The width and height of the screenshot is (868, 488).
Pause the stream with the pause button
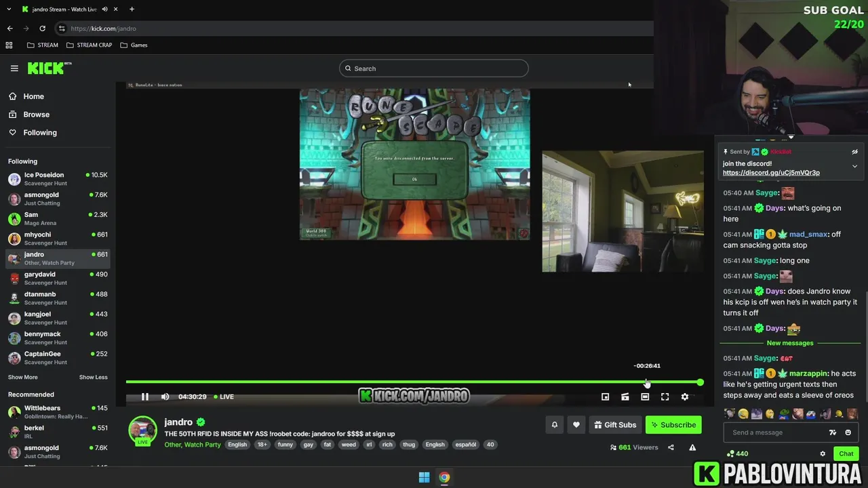pos(145,396)
